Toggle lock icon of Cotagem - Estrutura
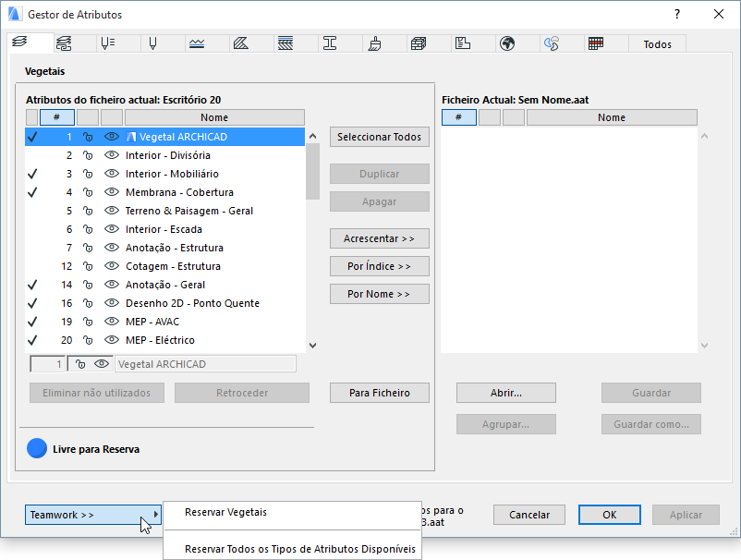 pos(88,266)
